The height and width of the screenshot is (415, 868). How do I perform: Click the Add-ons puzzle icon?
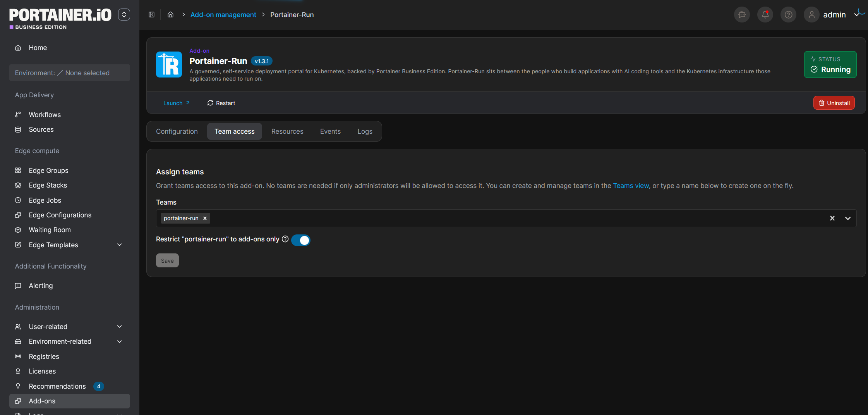(x=18, y=401)
